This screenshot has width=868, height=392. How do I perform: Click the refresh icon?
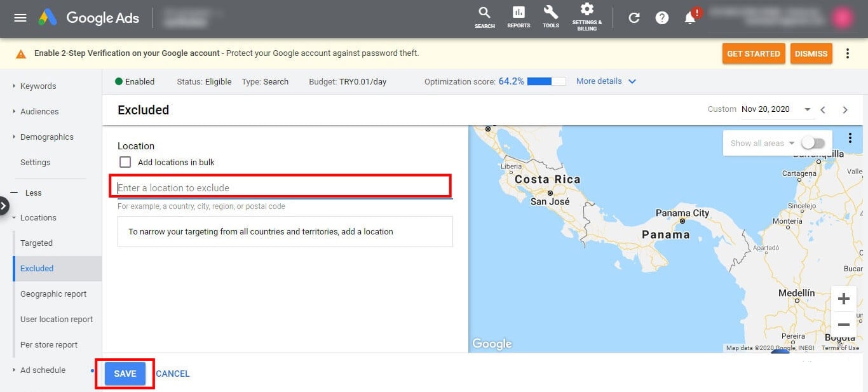pos(634,18)
